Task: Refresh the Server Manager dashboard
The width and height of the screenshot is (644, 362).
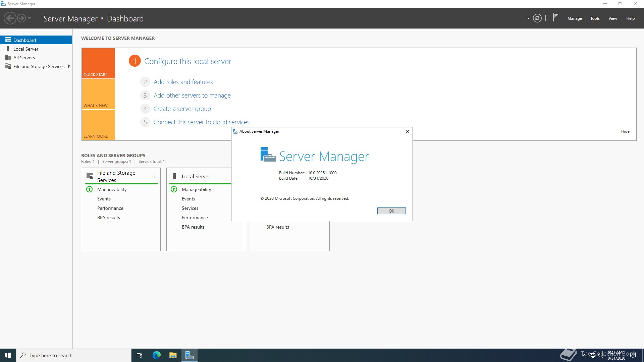Action: pyautogui.click(x=537, y=18)
